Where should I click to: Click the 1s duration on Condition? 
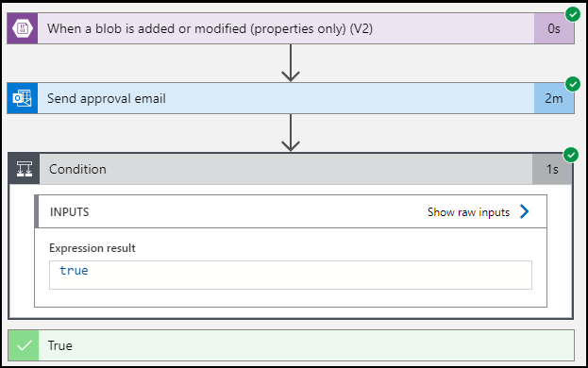552,169
